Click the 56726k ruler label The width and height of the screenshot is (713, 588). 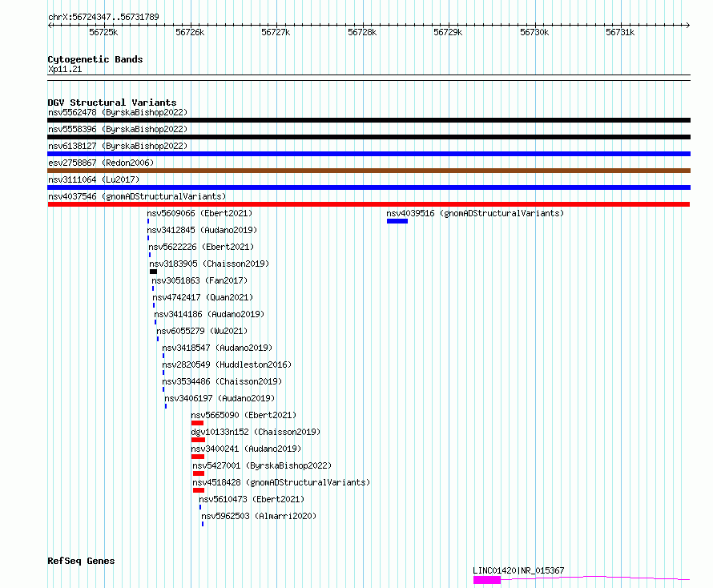(190, 32)
